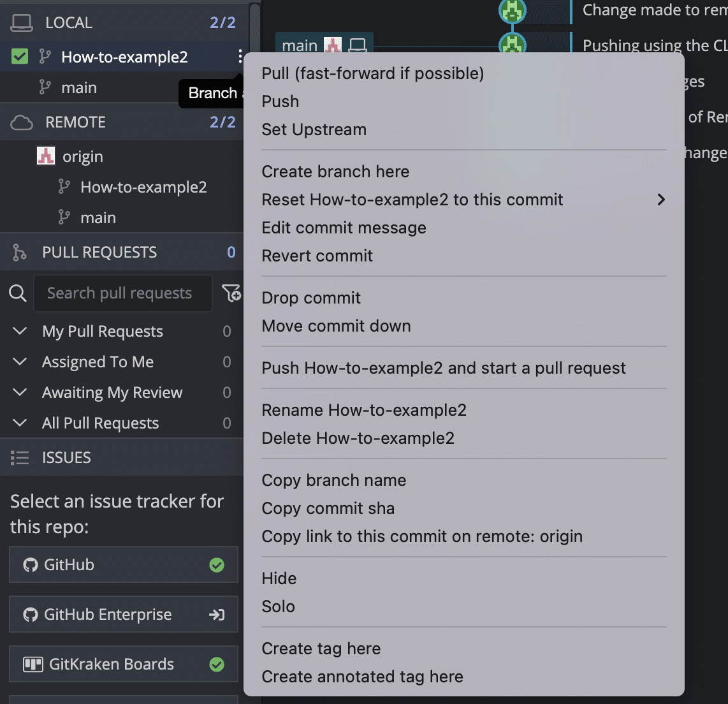Click the GitKraken Boards connected checkmark
Screen dimensions: 728x704
click(217, 664)
